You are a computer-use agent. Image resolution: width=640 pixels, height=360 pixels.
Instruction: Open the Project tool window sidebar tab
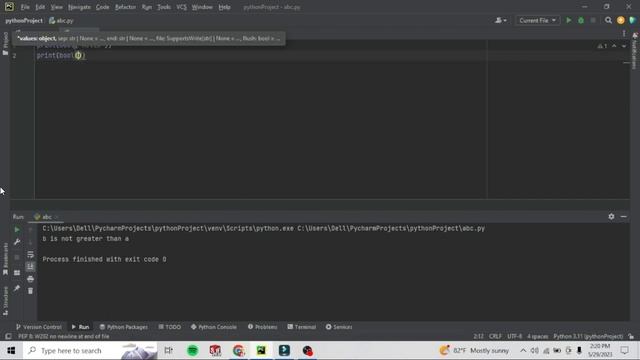tap(5, 43)
